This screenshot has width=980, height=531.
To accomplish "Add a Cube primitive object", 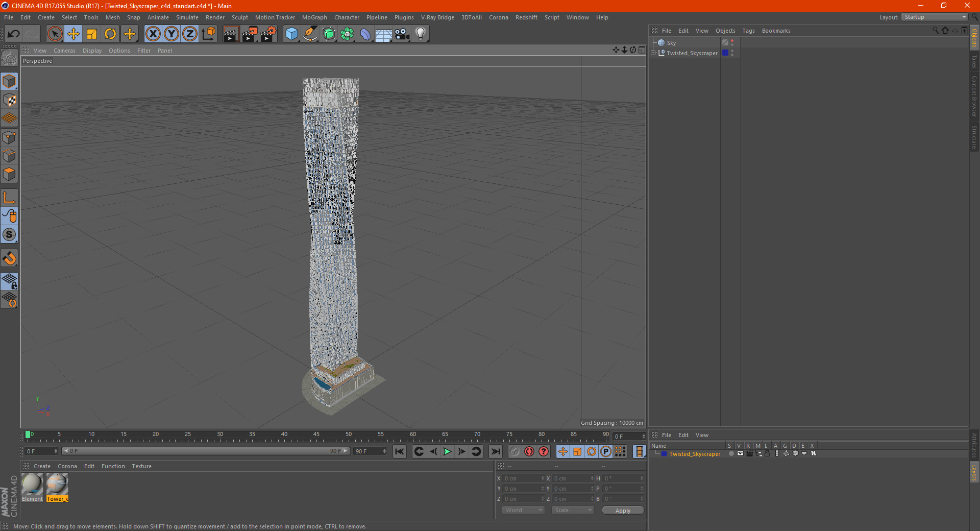I will 291,34.
